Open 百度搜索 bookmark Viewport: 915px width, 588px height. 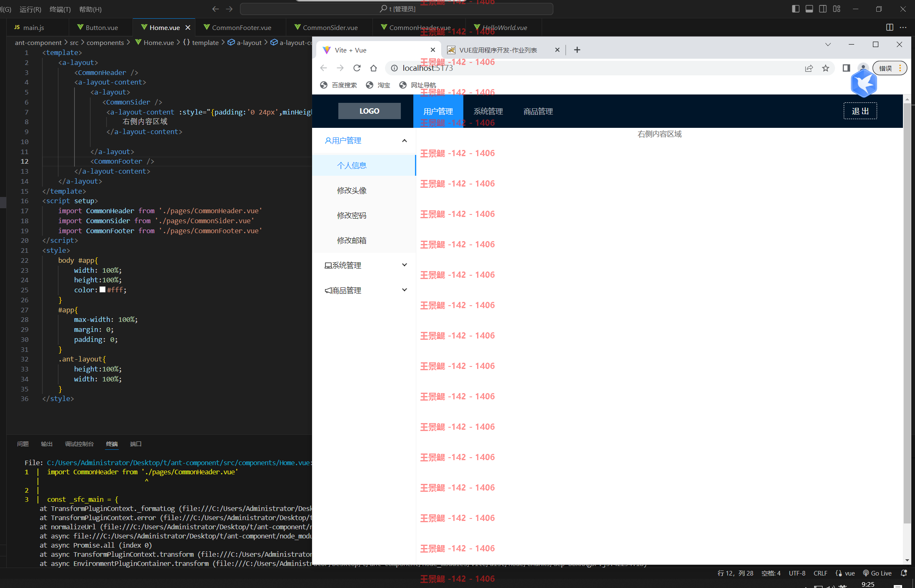coord(338,85)
